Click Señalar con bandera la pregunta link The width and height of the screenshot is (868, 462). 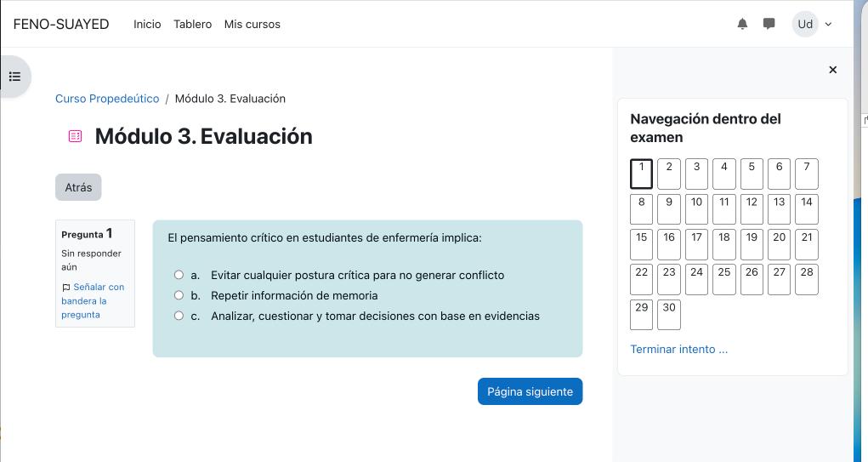coord(93,301)
